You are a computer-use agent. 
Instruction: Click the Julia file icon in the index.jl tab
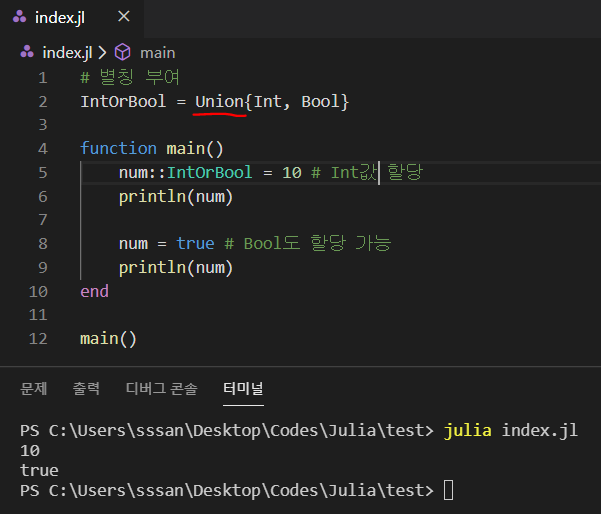click(x=19, y=18)
